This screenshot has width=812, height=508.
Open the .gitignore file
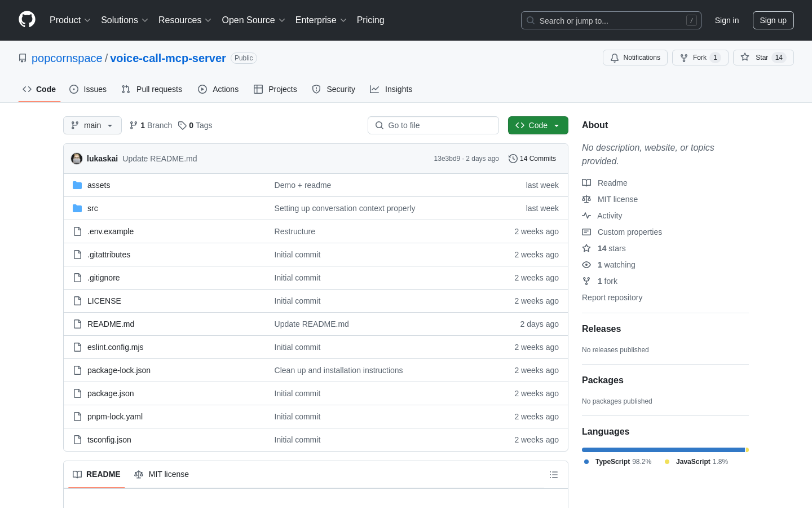(x=104, y=278)
